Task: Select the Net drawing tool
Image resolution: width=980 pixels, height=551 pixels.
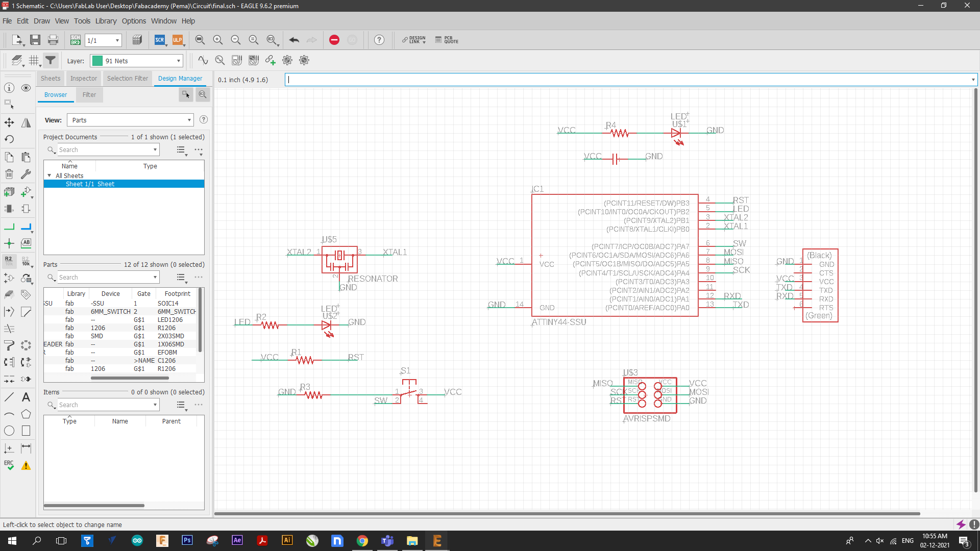Action: [x=9, y=227]
